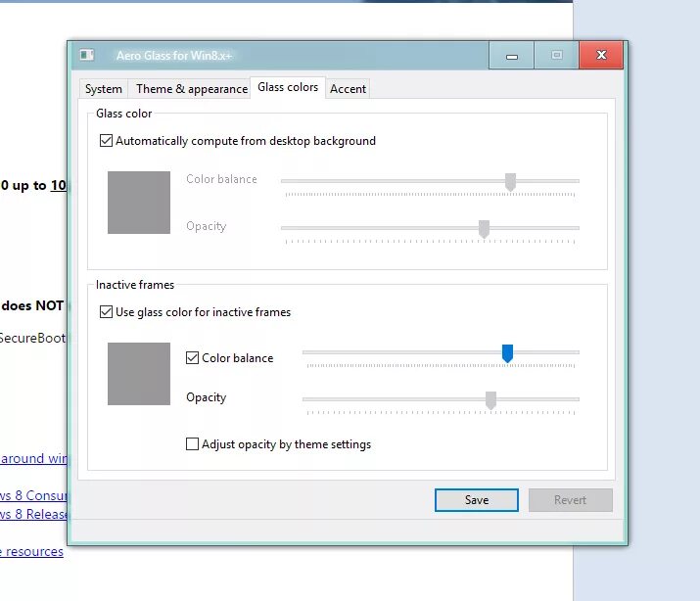Switch to Theme & appearance tab
The width and height of the screenshot is (700, 601).
coord(192,89)
